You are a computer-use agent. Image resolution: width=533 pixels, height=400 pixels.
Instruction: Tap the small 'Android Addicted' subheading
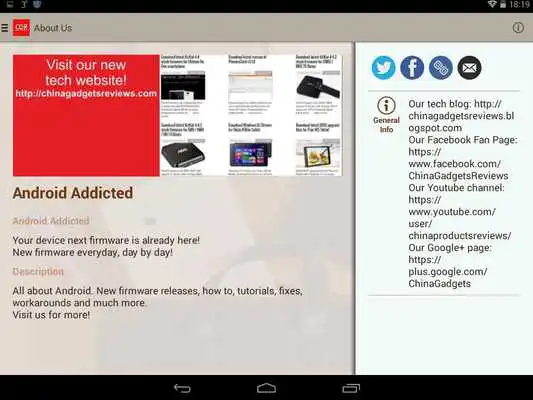coord(51,221)
